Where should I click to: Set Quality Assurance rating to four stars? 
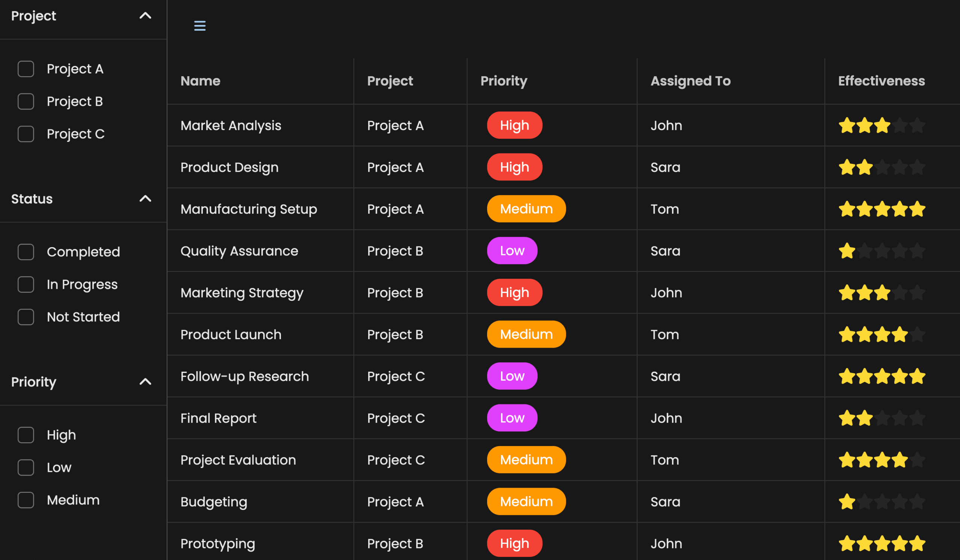point(899,251)
